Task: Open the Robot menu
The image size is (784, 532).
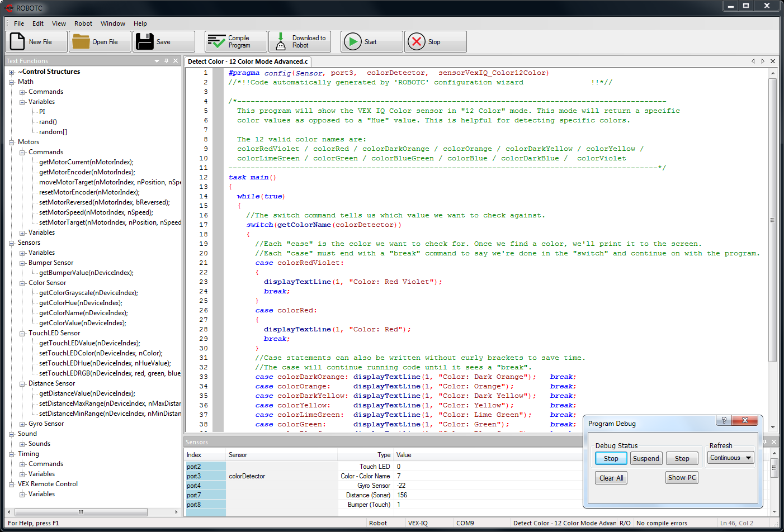Action: pyautogui.click(x=83, y=23)
